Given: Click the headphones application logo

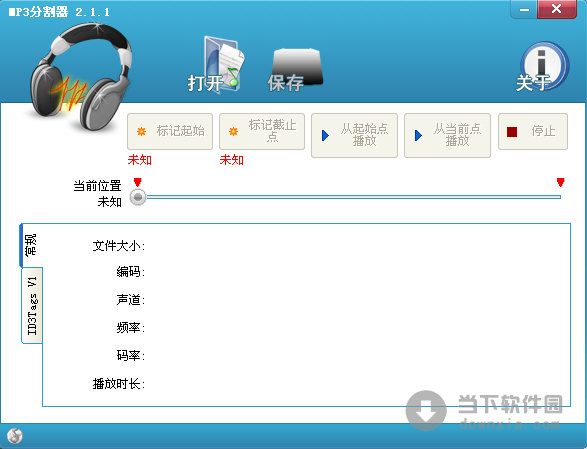Looking at the screenshot, I should [80, 77].
